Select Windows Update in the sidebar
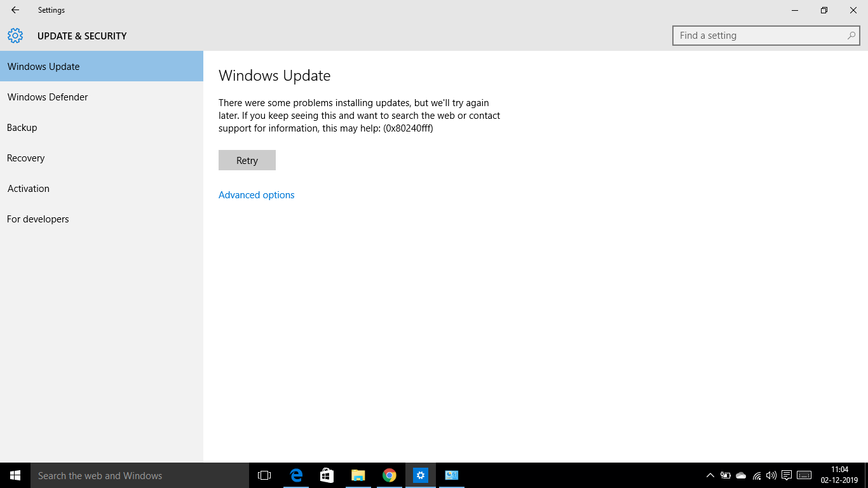The height and width of the screenshot is (488, 868). click(x=102, y=66)
